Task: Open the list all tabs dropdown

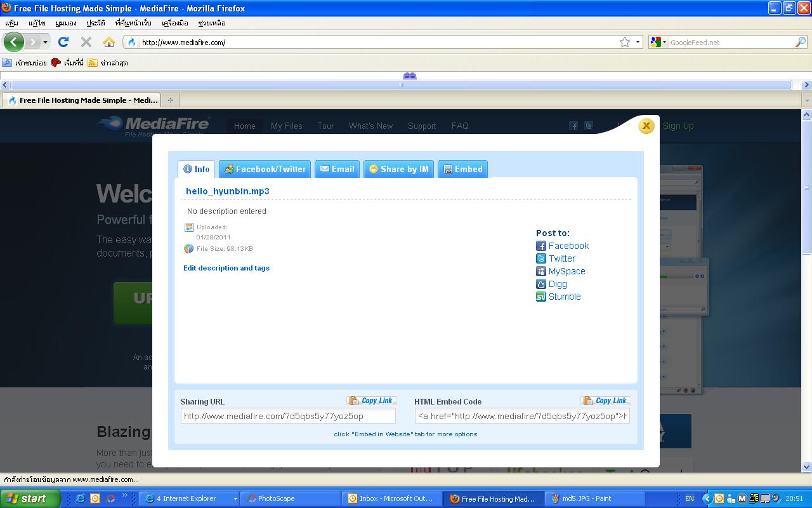Action: [807, 100]
